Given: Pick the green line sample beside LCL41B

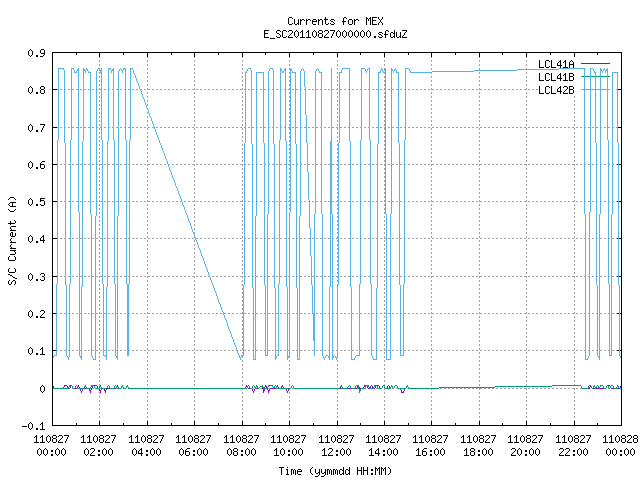Looking at the screenshot, I should coord(595,77).
